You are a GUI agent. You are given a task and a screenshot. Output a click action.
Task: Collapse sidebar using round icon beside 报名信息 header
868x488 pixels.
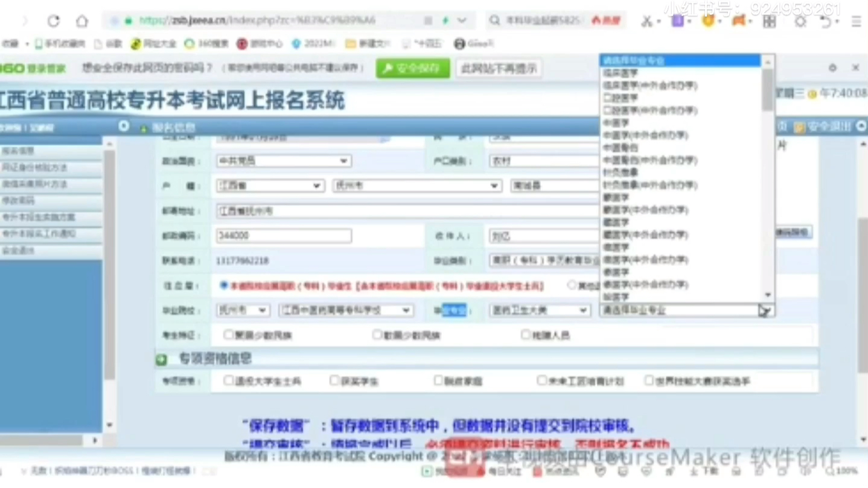[124, 126]
